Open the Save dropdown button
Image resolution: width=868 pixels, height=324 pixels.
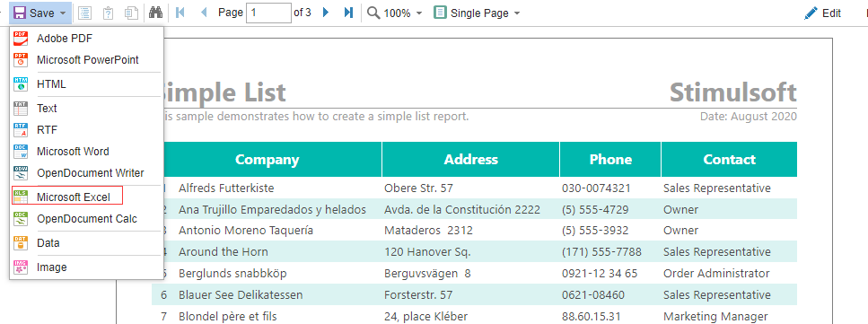tap(40, 13)
